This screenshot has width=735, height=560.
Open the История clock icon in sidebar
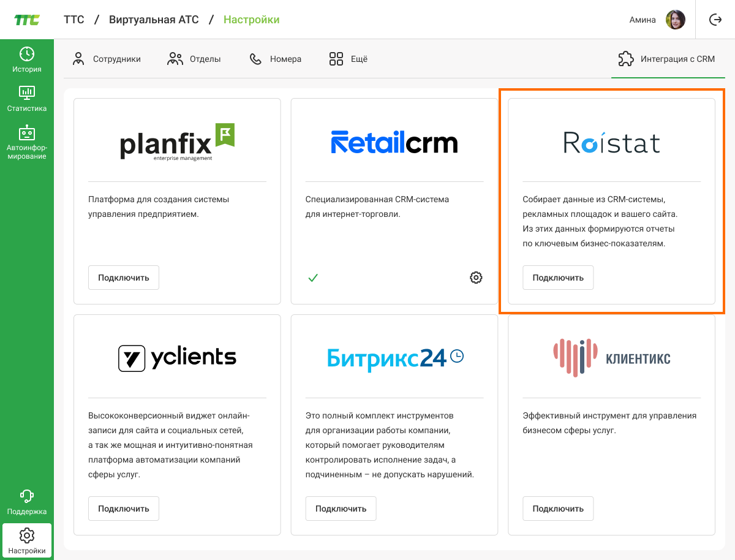tap(27, 54)
